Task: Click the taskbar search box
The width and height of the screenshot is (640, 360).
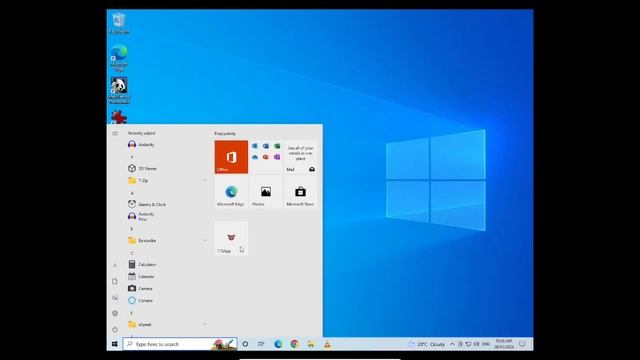Action: point(180,344)
